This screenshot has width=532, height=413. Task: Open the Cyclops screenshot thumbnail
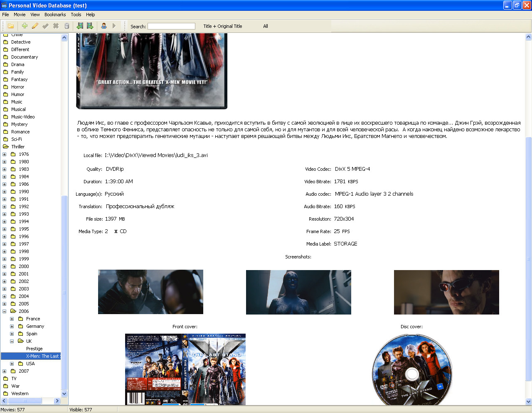446,292
